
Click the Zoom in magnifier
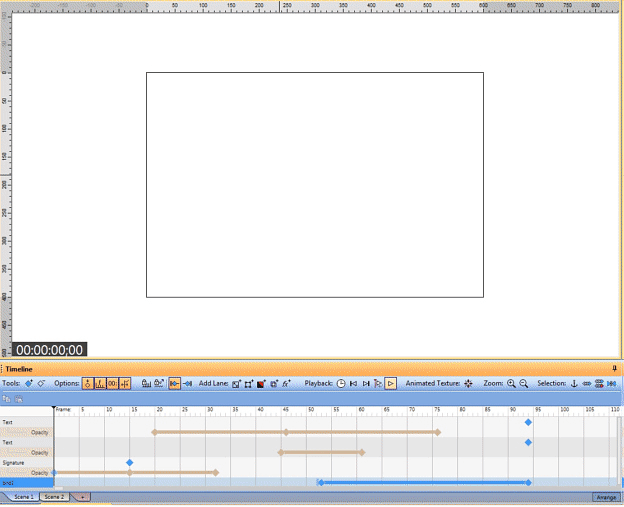[511, 384]
